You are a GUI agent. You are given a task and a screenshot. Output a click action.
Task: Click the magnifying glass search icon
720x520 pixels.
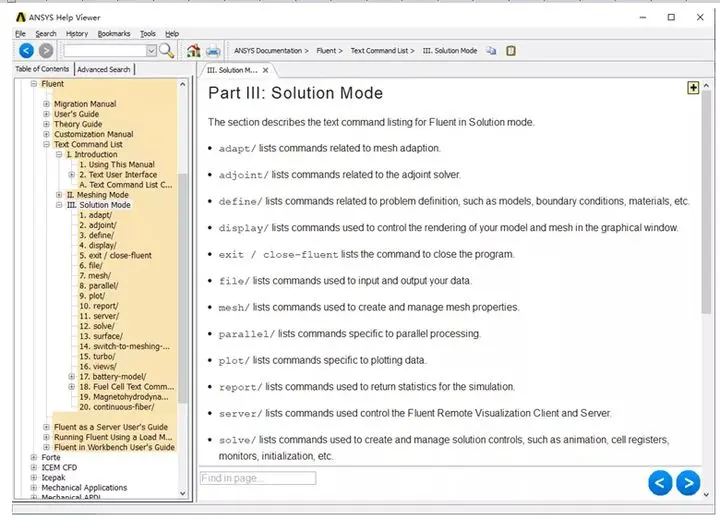[167, 51]
